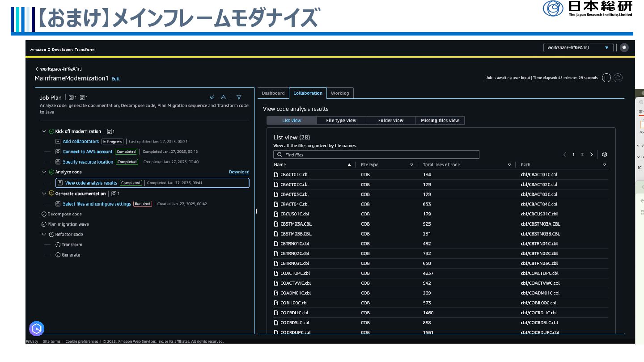Open Specify resource location step

point(88,162)
